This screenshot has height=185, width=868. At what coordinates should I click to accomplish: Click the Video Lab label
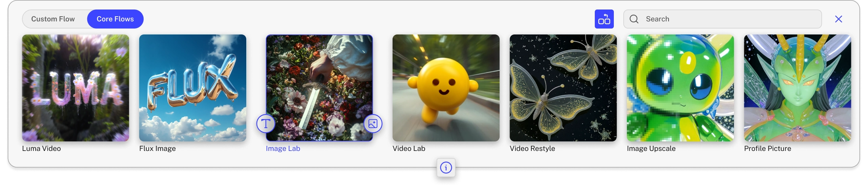tap(409, 149)
